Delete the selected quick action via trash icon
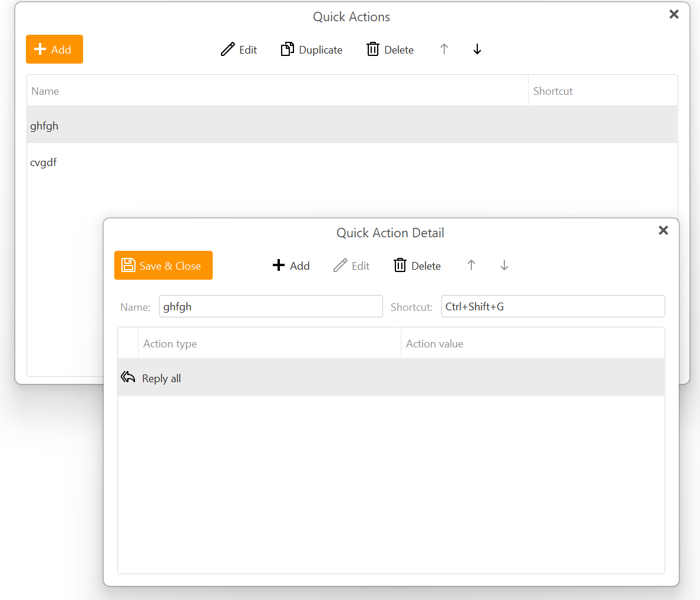Image resolution: width=700 pixels, height=600 pixels. (x=373, y=49)
